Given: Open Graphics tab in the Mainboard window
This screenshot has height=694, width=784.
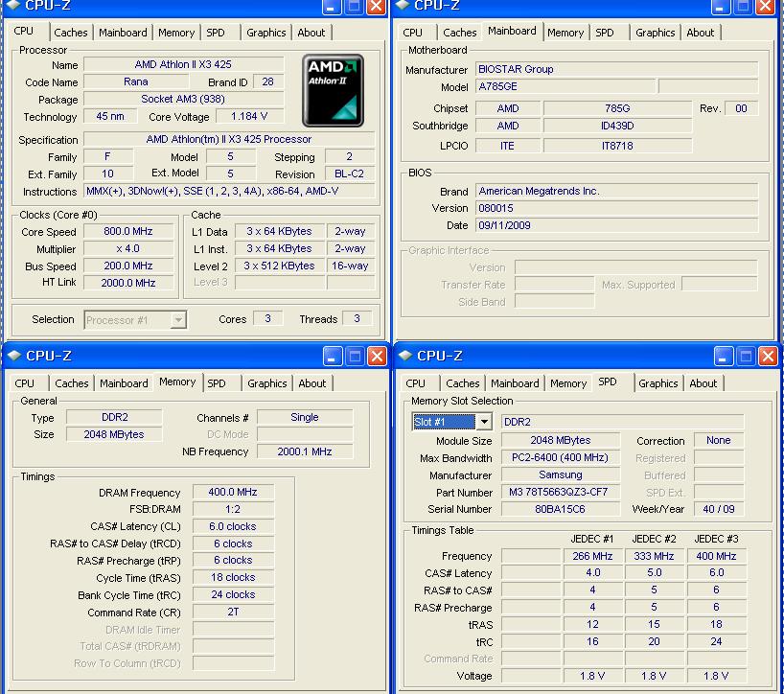Looking at the screenshot, I should click(x=655, y=33).
